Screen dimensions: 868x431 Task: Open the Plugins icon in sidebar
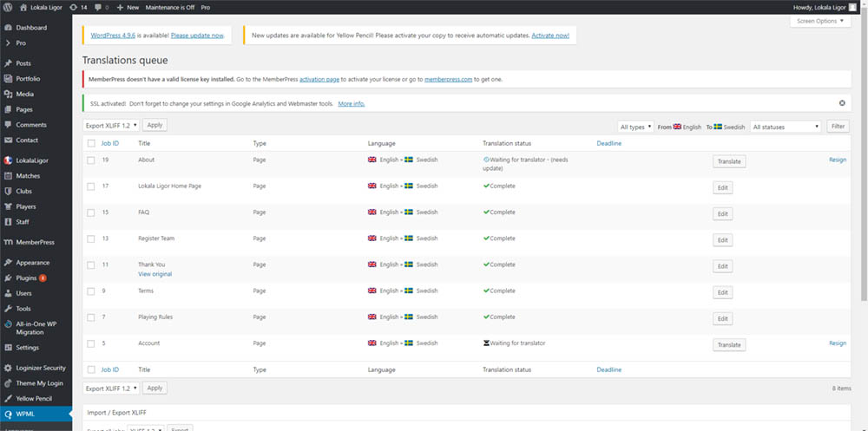8,278
